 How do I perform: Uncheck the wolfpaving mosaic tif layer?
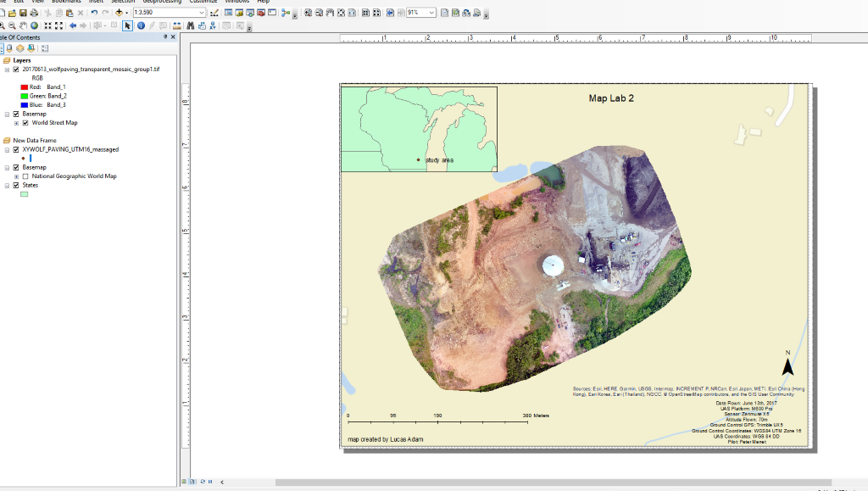(x=16, y=70)
